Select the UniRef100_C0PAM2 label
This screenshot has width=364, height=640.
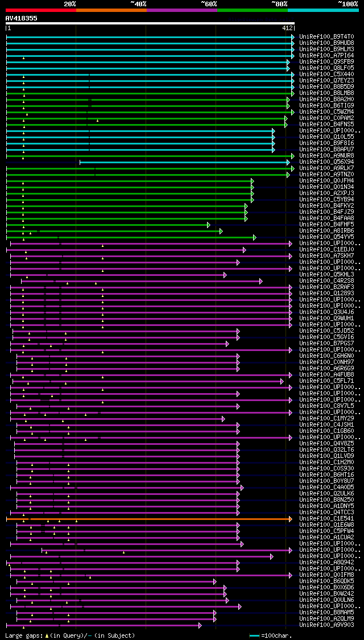326,118
